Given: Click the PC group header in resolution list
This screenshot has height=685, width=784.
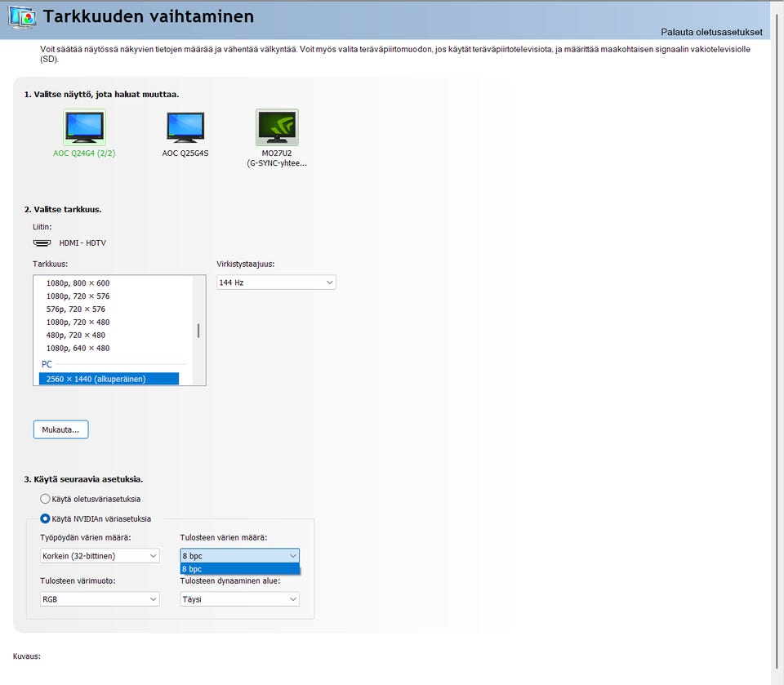Looking at the screenshot, I should tap(47, 364).
